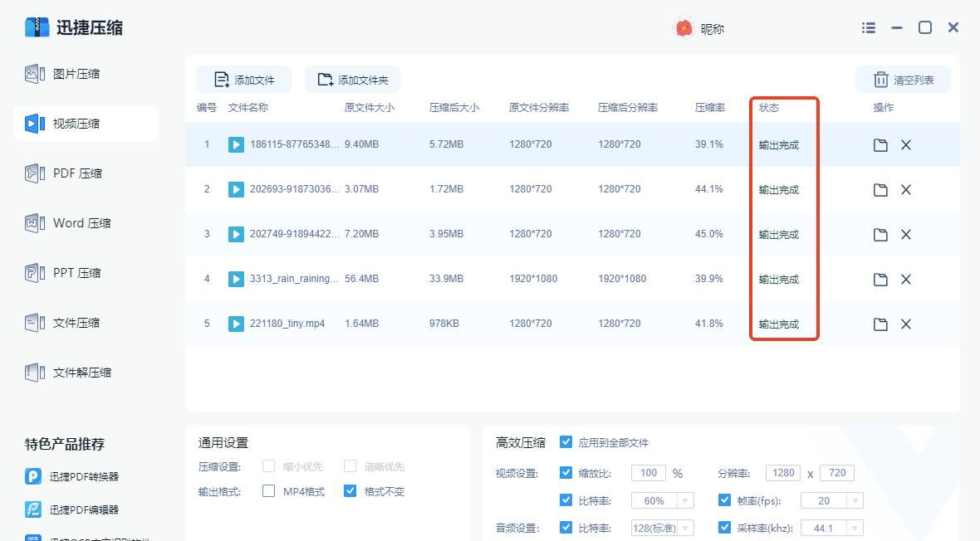The image size is (980, 541).
Task: Open the list menu near minimize button
Action: [x=868, y=27]
